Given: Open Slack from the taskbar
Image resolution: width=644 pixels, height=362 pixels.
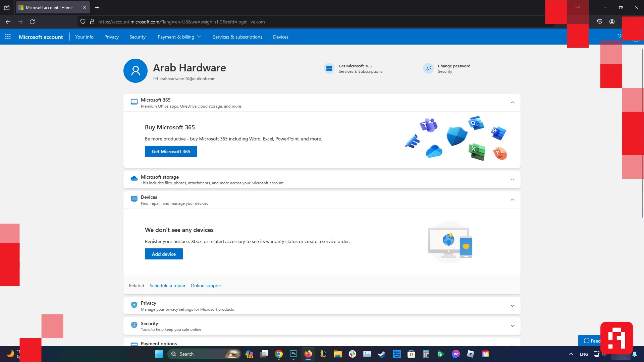Looking at the screenshot, I should pos(353,354).
